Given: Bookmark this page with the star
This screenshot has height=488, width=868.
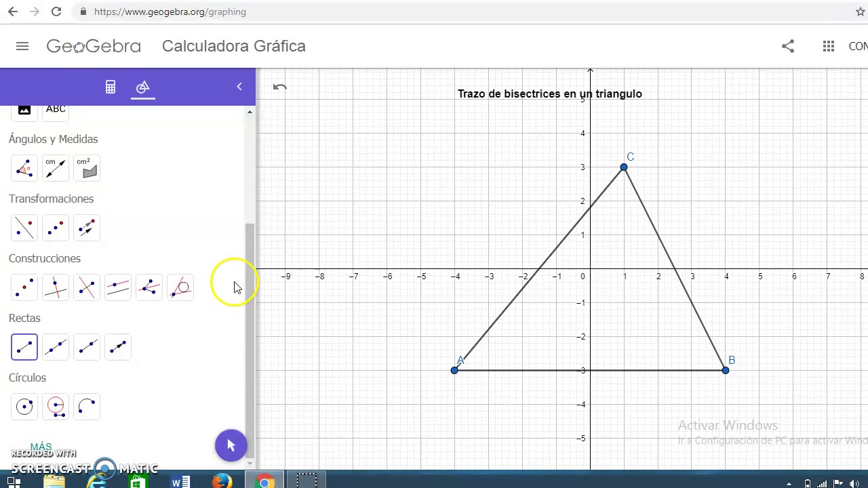Looking at the screenshot, I should [x=861, y=12].
